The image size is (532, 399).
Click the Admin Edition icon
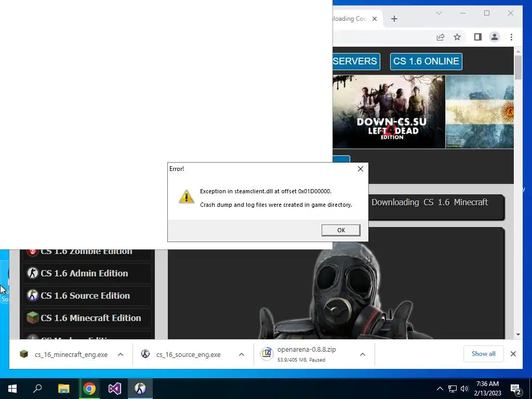(33, 273)
